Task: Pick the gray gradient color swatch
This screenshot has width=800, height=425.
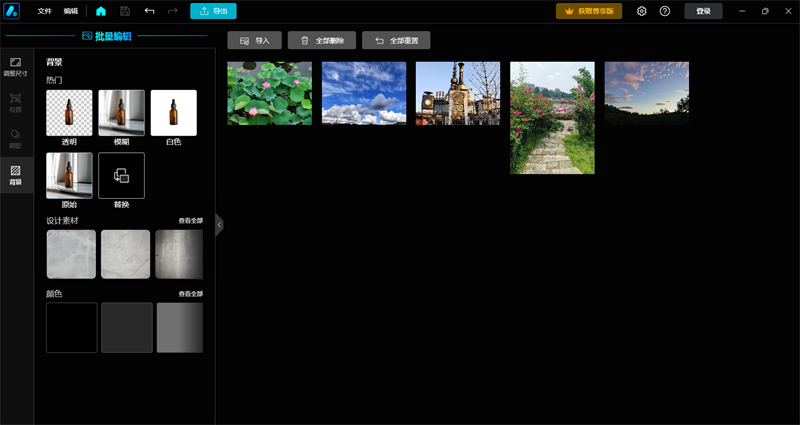Action: tap(180, 328)
